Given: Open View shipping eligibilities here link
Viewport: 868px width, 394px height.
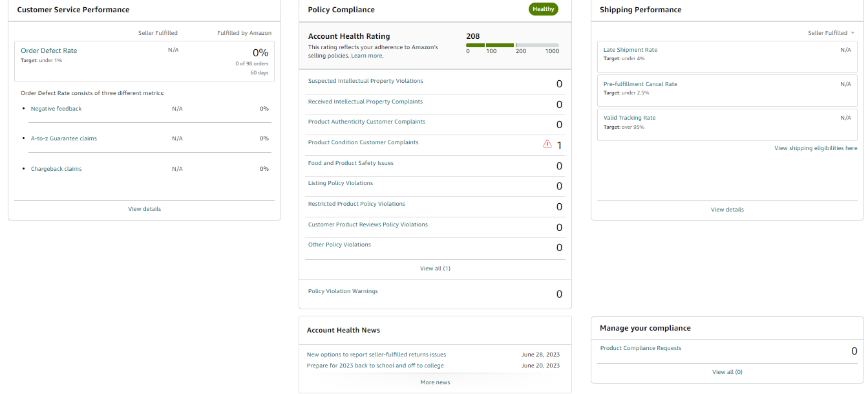Looking at the screenshot, I should tap(816, 148).
